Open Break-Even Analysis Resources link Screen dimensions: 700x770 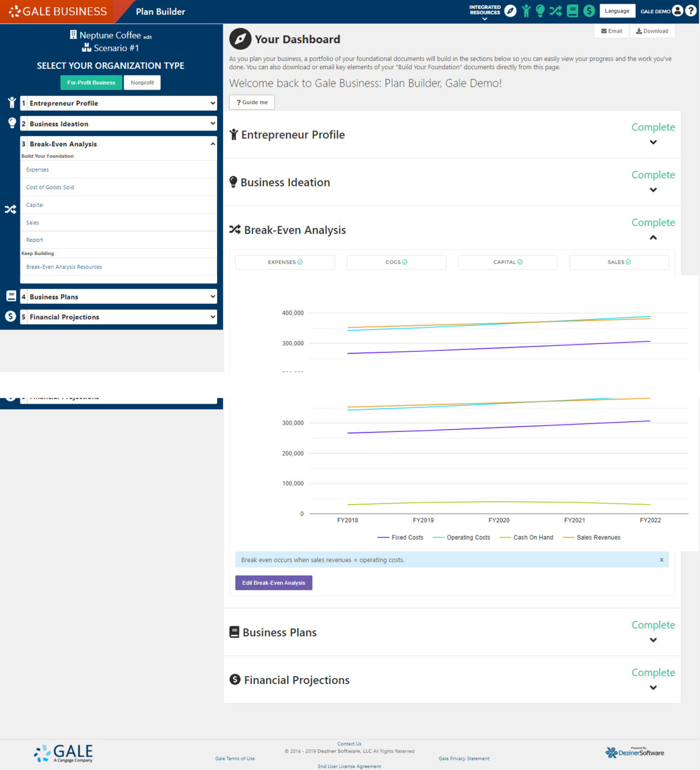click(x=64, y=267)
